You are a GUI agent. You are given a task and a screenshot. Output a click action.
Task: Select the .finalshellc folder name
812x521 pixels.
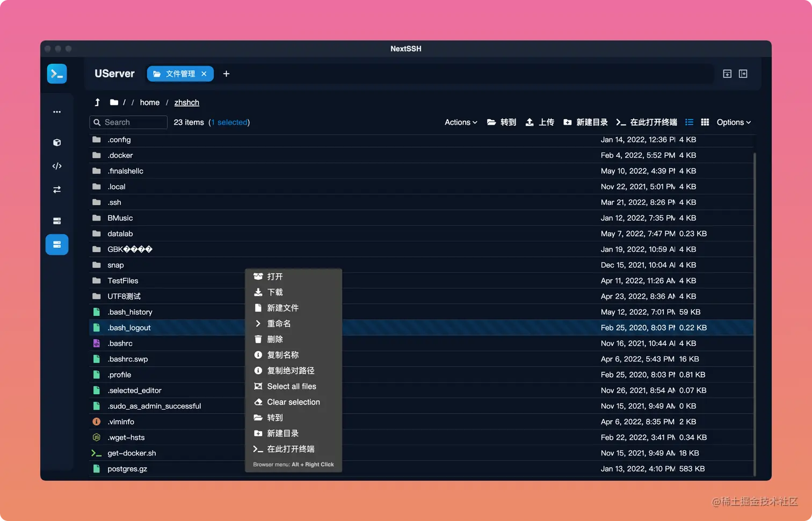coord(125,171)
